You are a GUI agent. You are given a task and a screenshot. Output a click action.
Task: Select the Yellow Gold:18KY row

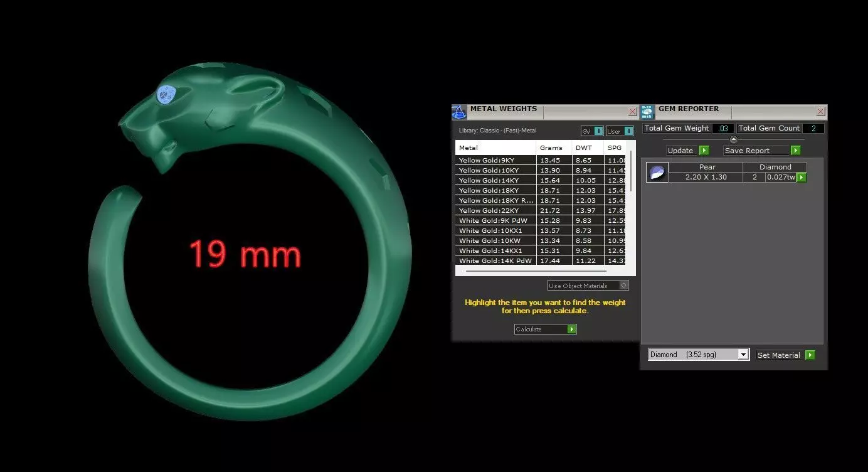(x=541, y=190)
